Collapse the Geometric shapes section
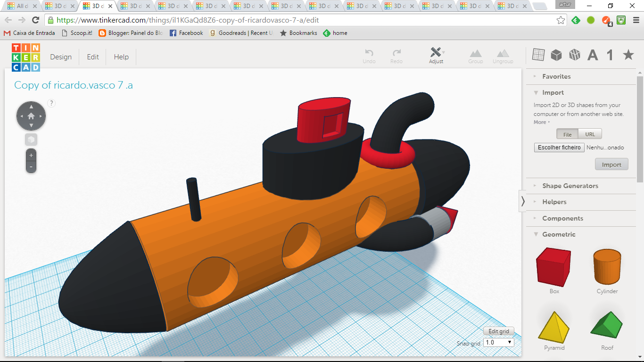The height and width of the screenshot is (362, 644). 559,234
